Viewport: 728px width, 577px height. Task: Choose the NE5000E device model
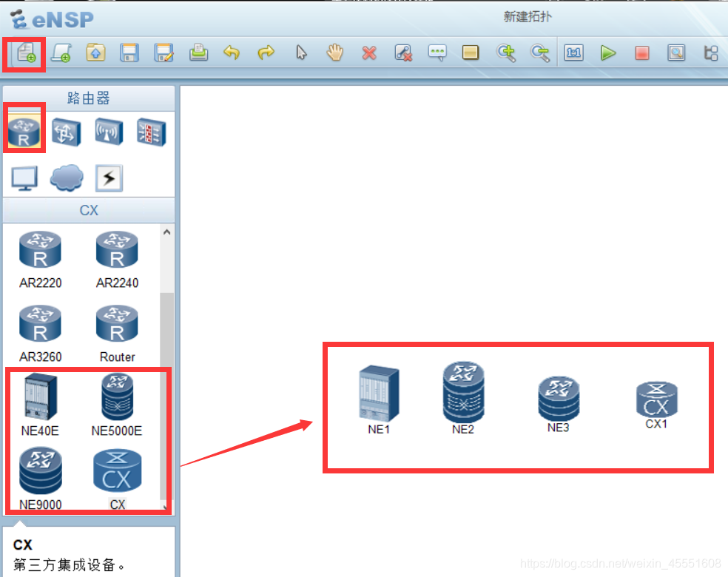tap(117, 405)
